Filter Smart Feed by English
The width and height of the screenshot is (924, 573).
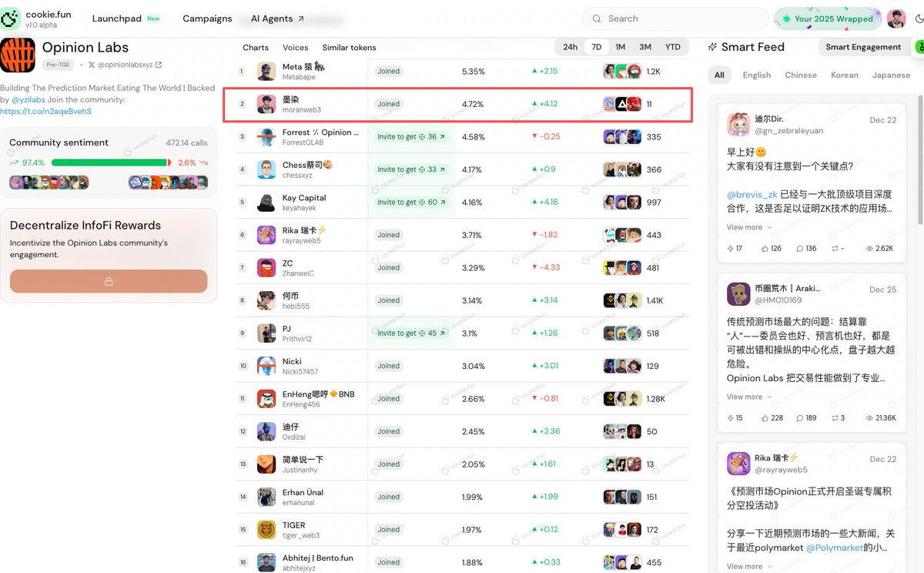[757, 75]
